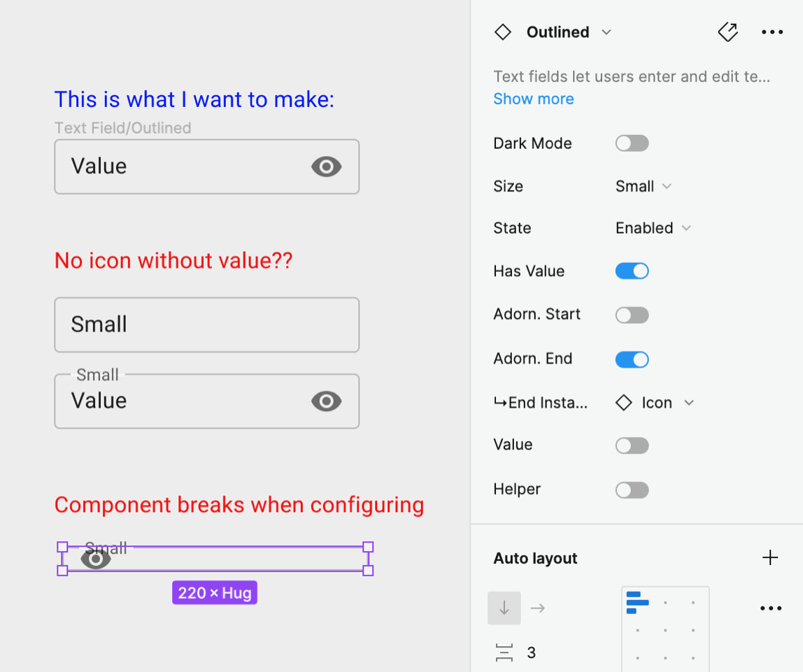Select the eye adornment icon in Value field
The height and width of the screenshot is (672, 803).
coord(327,166)
